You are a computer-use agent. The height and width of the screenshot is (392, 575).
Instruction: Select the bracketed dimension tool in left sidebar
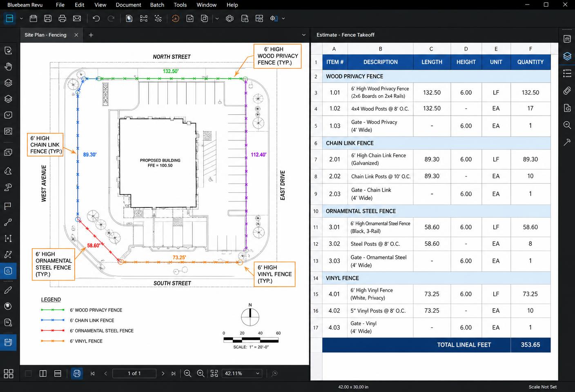point(8,238)
